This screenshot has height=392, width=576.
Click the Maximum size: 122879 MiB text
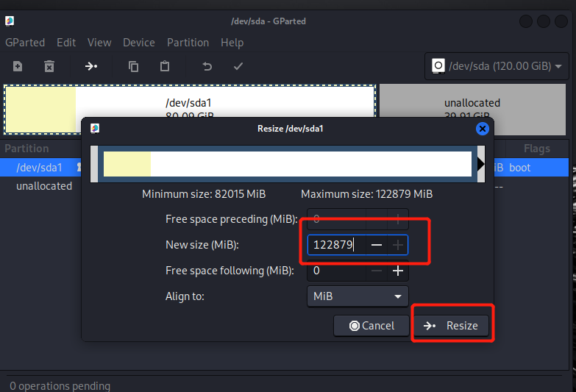(x=366, y=194)
